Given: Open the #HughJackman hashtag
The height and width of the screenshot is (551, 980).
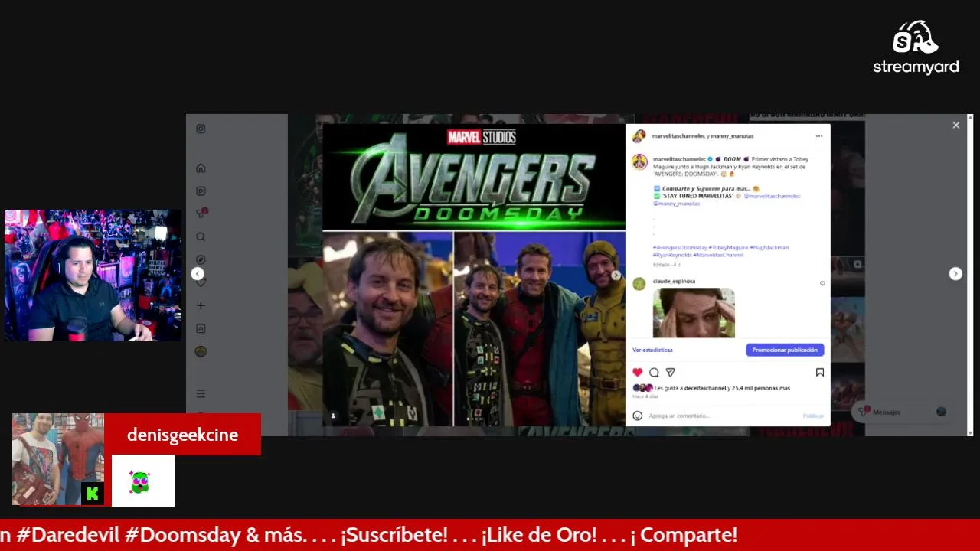Looking at the screenshot, I should [x=769, y=248].
